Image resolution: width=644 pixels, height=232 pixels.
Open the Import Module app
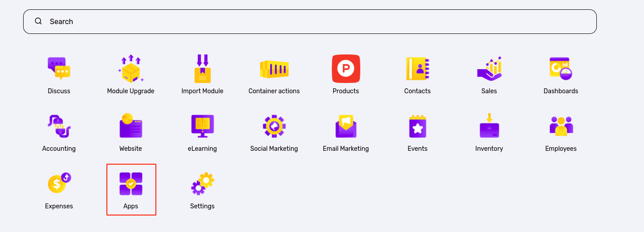tap(202, 69)
